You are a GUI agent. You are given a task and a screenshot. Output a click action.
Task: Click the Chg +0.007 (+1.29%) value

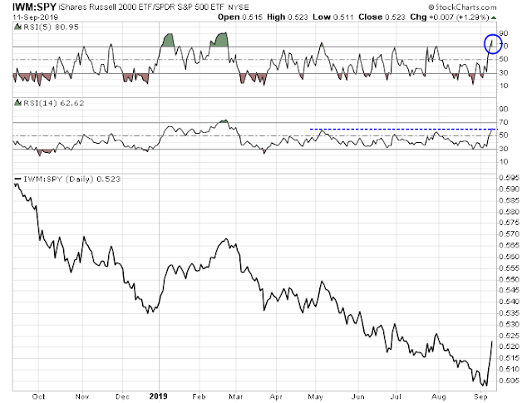[x=449, y=17]
